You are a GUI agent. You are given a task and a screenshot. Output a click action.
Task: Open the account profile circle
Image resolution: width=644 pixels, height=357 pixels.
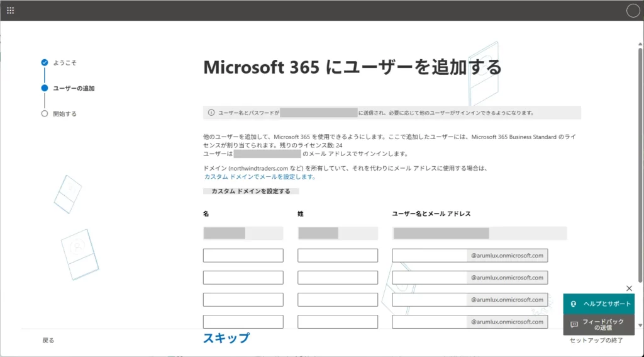[633, 11]
